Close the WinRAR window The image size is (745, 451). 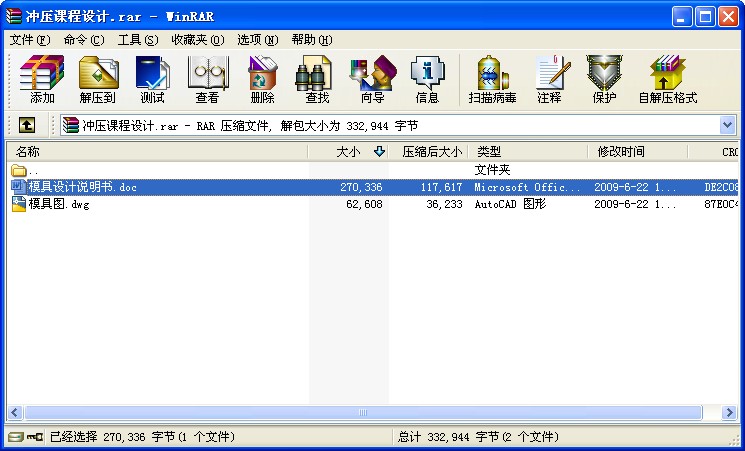(728, 17)
